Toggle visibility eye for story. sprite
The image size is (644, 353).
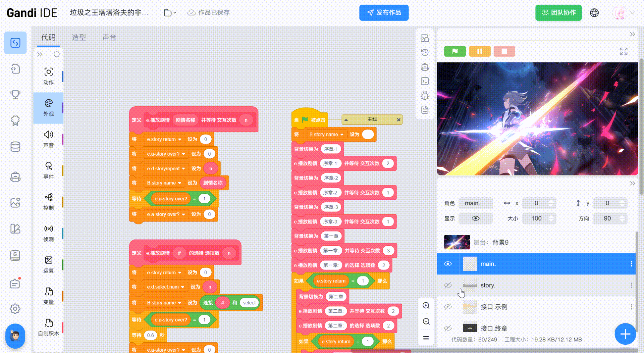click(x=448, y=285)
